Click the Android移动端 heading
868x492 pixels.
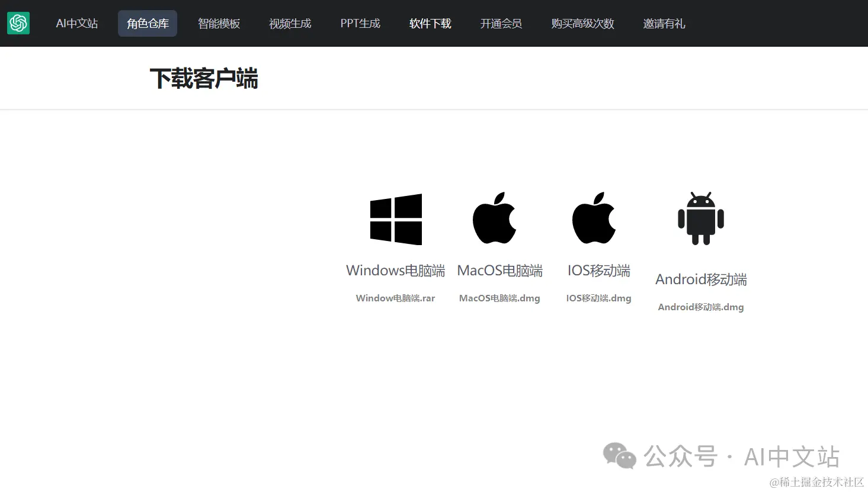[x=701, y=279]
